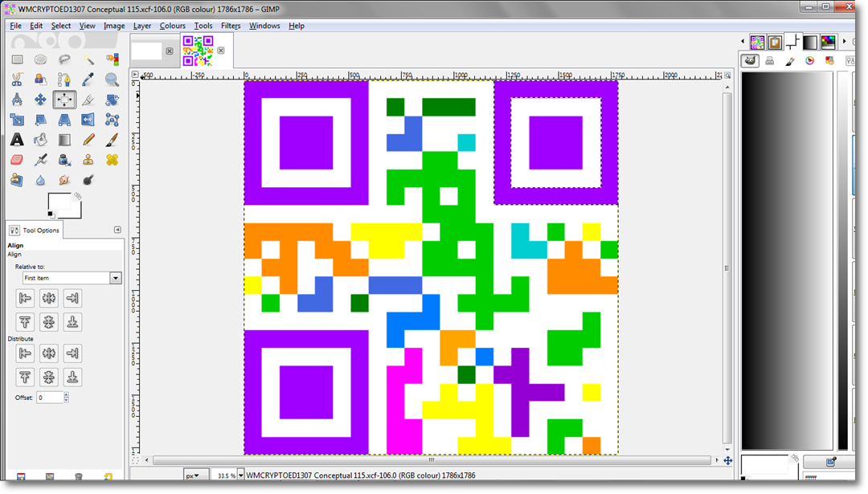Open the Tool Options tab configure menu
Viewport: 868px width, 494px height.
click(x=117, y=230)
